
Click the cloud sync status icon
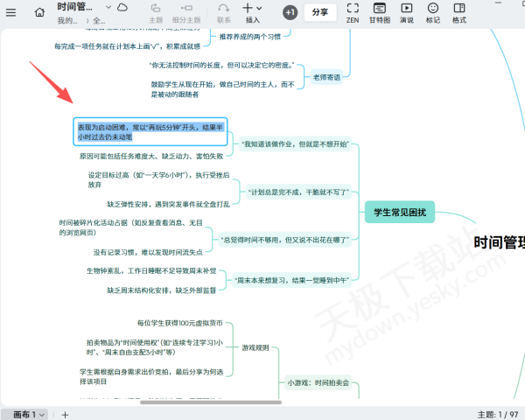pyautogui.click(x=122, y=8)
